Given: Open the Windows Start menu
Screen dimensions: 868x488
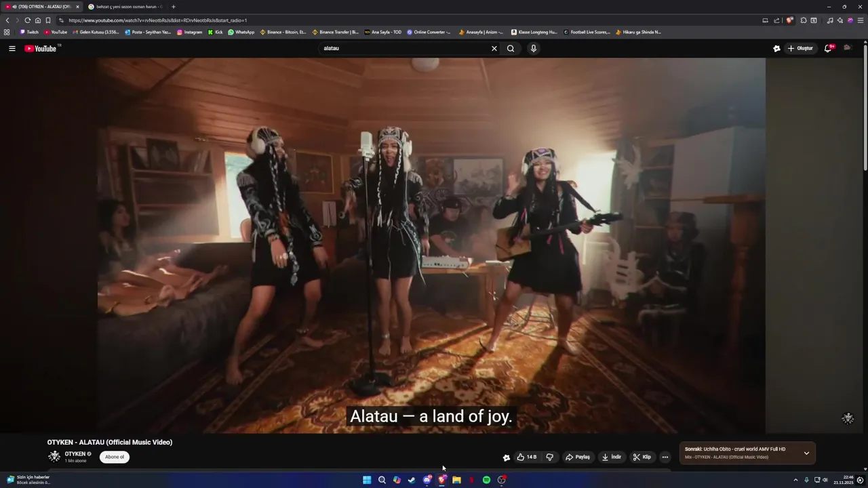Looking at the screenshot, I should 367,480.
